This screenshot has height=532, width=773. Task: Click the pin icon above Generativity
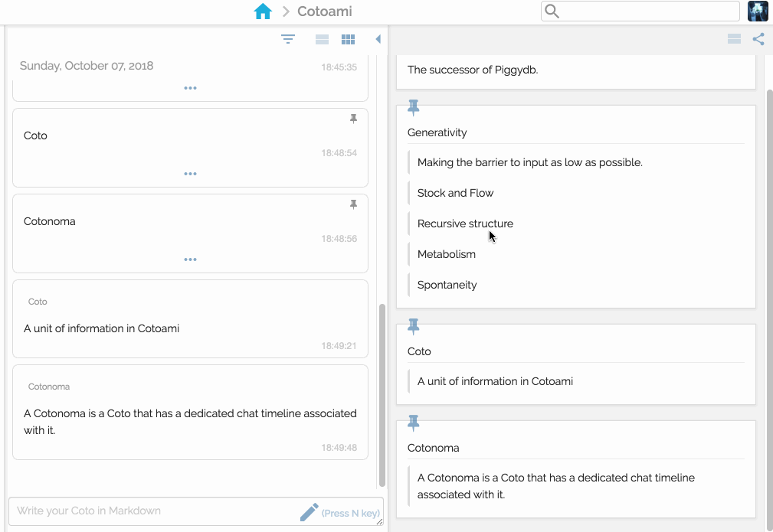pyautogui.click(x=414, y=108)
